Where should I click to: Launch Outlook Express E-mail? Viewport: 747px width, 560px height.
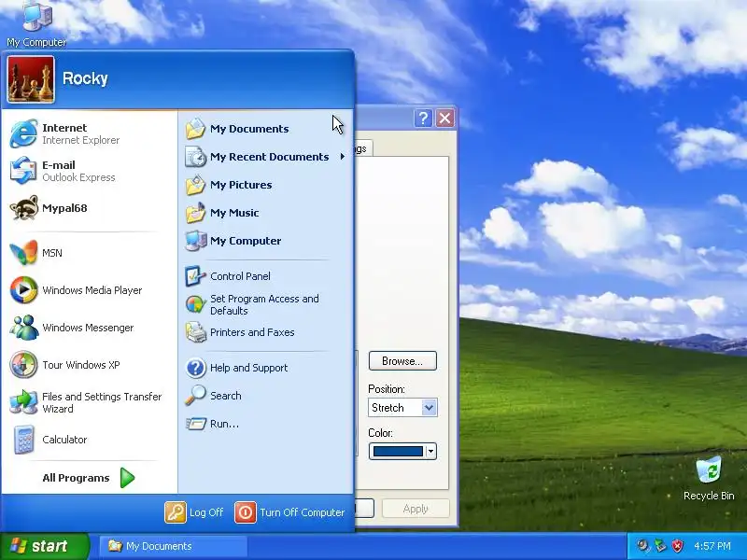pos(89,171)
